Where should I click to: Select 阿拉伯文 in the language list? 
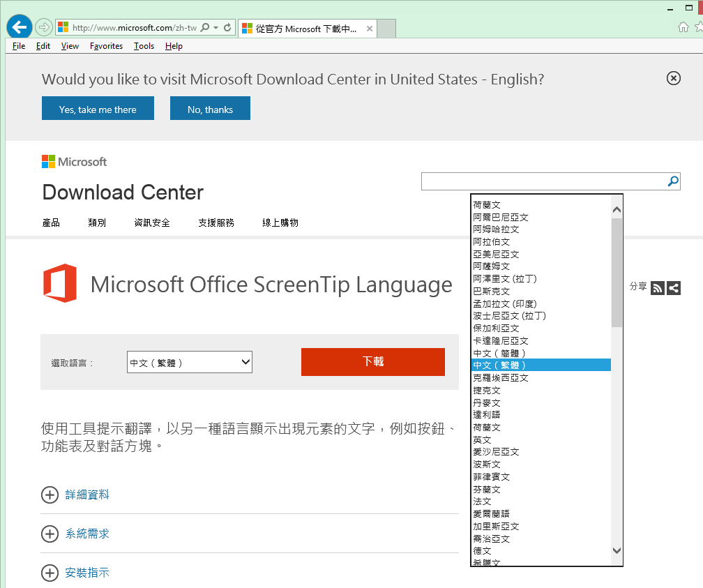[542, 242]
